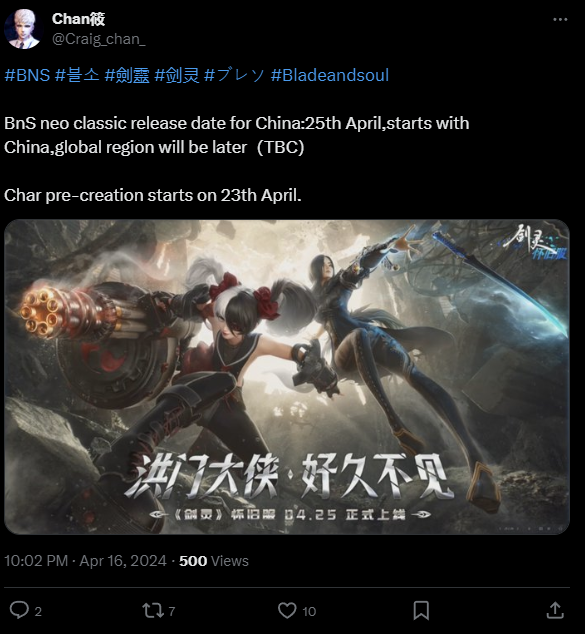
Task: Click the repost count number 7
Action: click(x=172, y=611)
